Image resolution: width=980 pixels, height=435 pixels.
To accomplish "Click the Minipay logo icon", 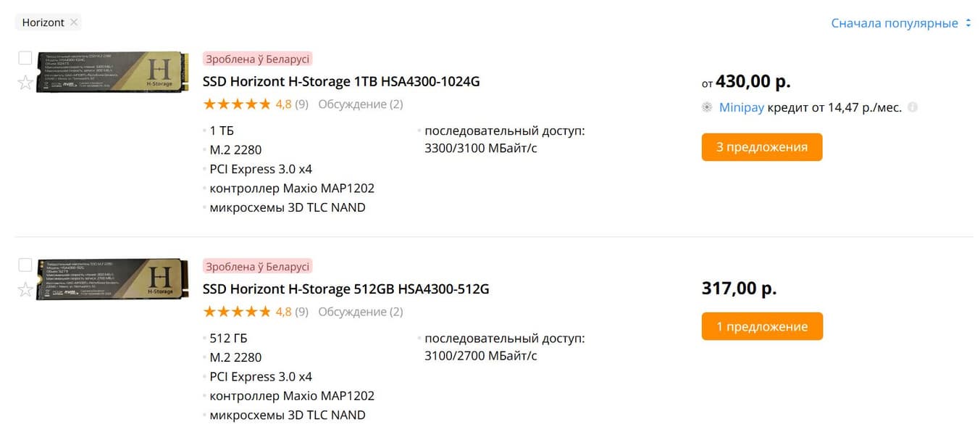I will click(x=708, y=107).
